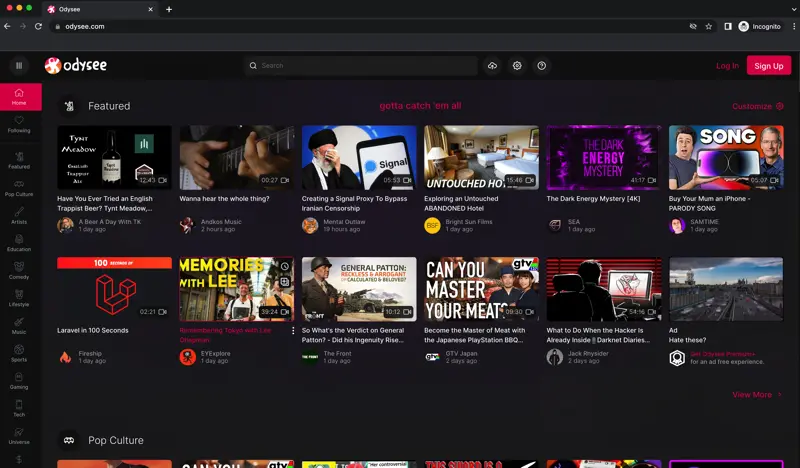This screenshot has height=468, width=800.
Task: Open the settings gear icon in header
Action: [517, 65]
